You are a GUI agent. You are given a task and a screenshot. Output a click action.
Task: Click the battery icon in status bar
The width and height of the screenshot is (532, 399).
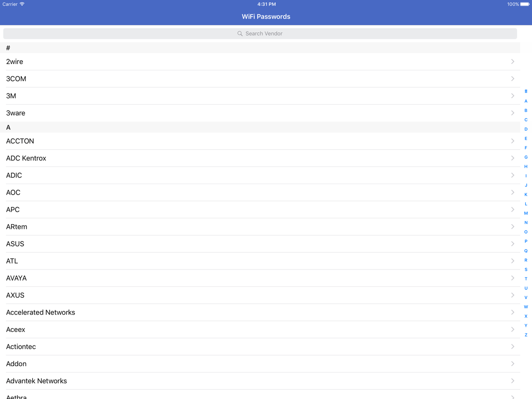(x=525, y=4)
